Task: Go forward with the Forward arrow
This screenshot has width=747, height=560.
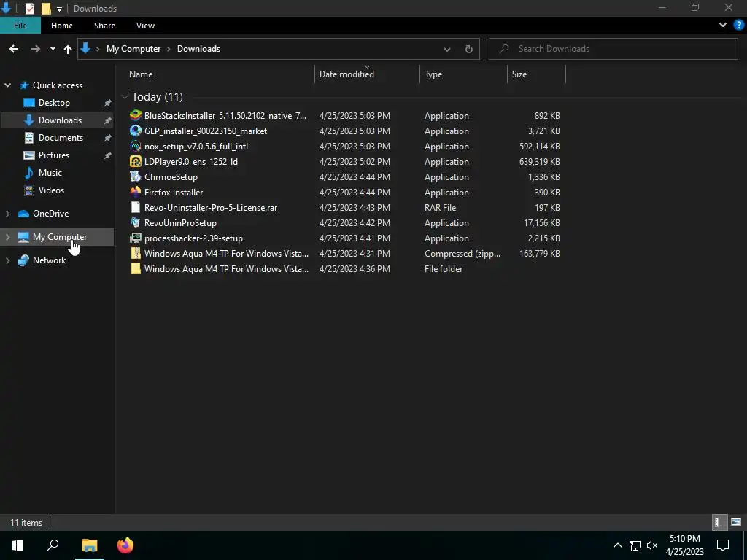Action: coord(36,49)
